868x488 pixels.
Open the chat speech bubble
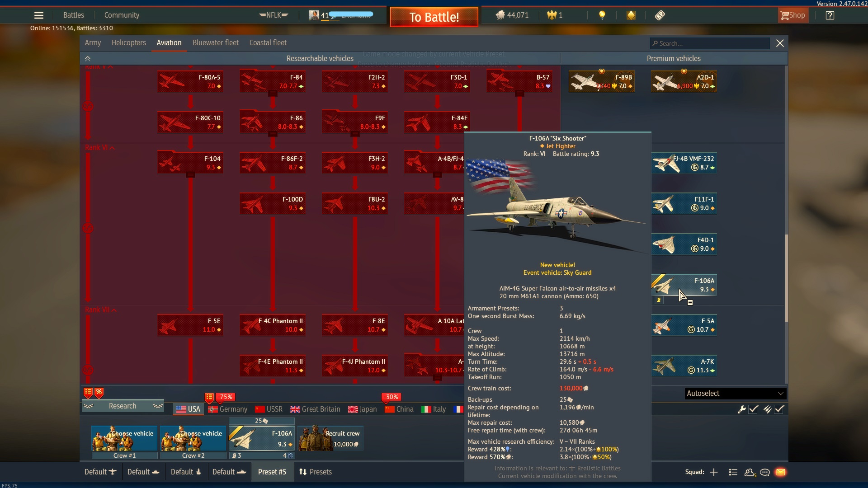765,472
